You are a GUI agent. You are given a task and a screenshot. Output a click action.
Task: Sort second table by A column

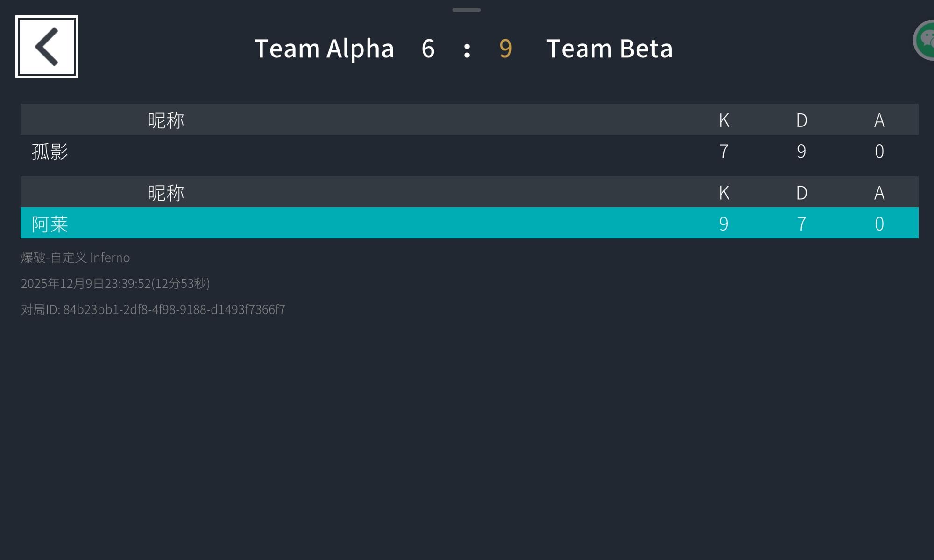(x=879, y=193)
